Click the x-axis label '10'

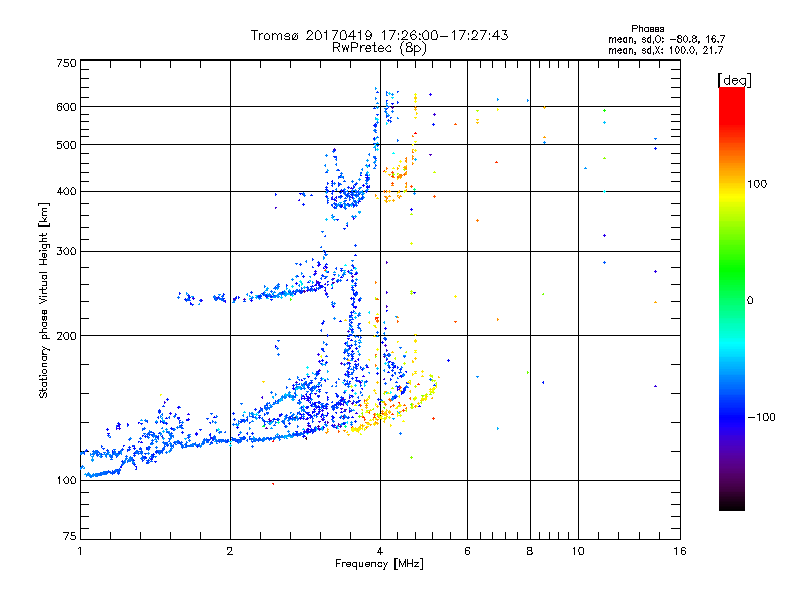[x=578, y=551]
